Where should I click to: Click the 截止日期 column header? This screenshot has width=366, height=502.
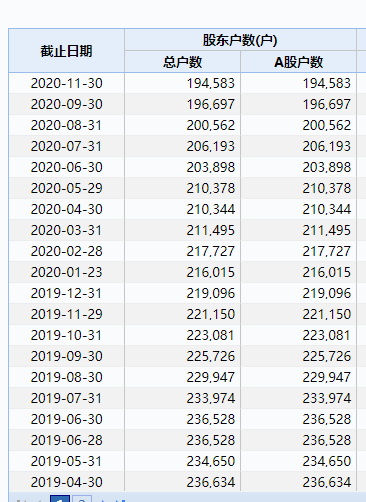tap(66, 51)
